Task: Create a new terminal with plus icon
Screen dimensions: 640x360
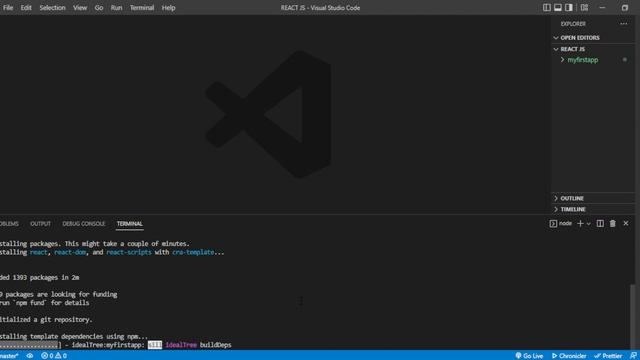Action: [580, 223]
